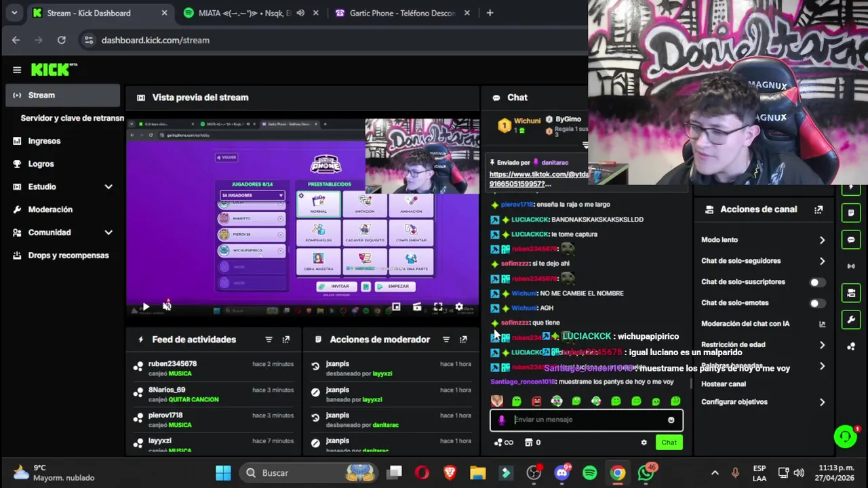This screenshot has height=488, width=868.
Task: Open File Explorer from the taskbar
Action: tap(478, 473)
